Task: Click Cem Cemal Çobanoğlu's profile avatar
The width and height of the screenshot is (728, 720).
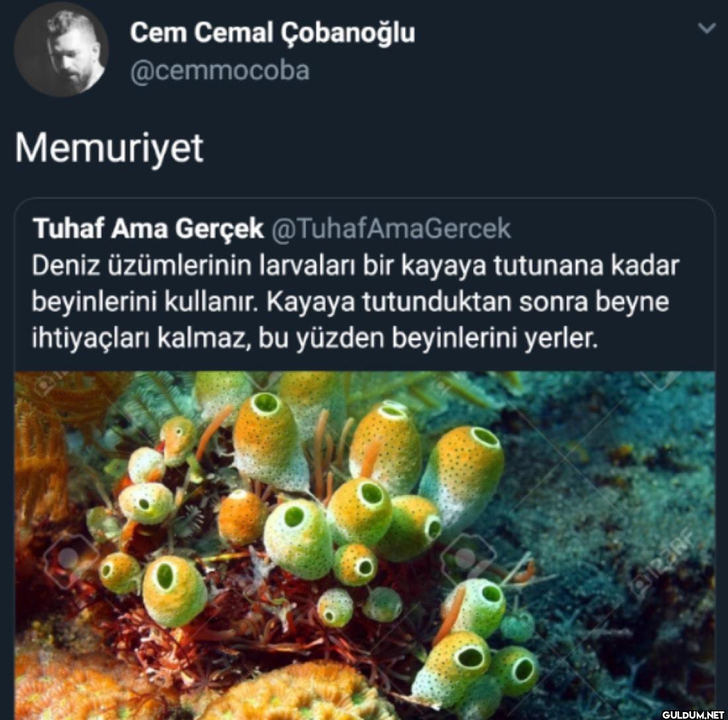Action: point(62,49)
